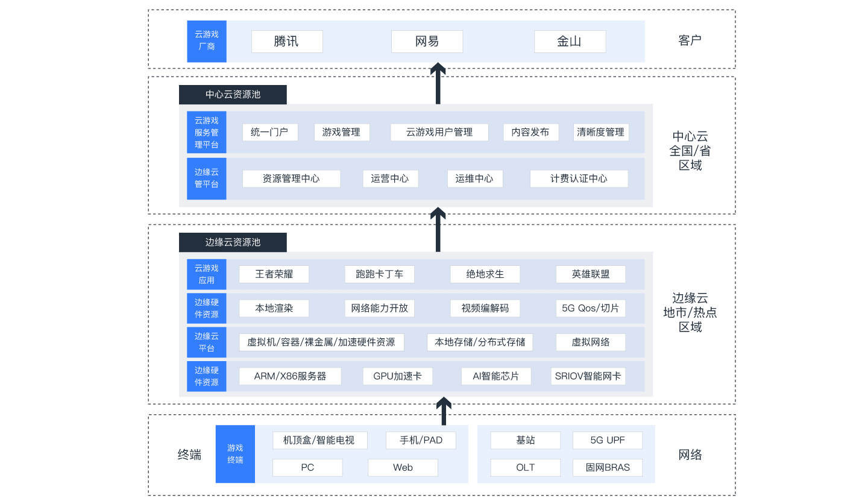Click the 云游戏服务管理平台 blue label

pyautogui.click(x=207, y=132)
